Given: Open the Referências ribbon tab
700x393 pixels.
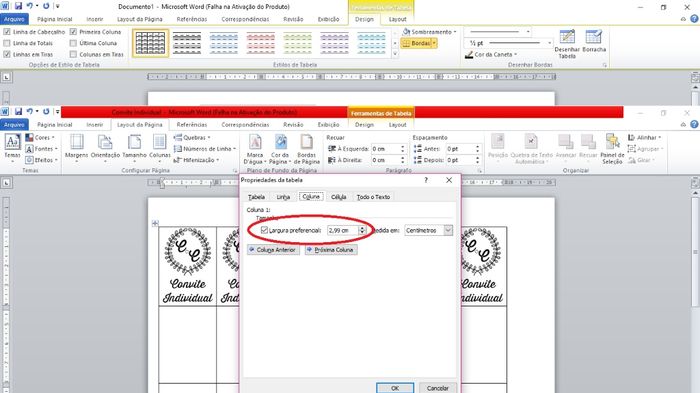Looking at the screenshot, I should [x=192, y=125].
